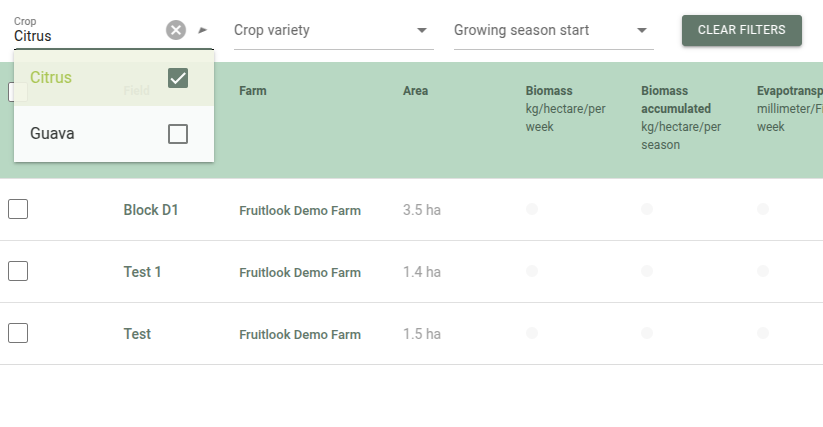The image size is (823, 427).
Task: Click Evapotranspiration dot for Test row
Action: (x=763, y=333)
